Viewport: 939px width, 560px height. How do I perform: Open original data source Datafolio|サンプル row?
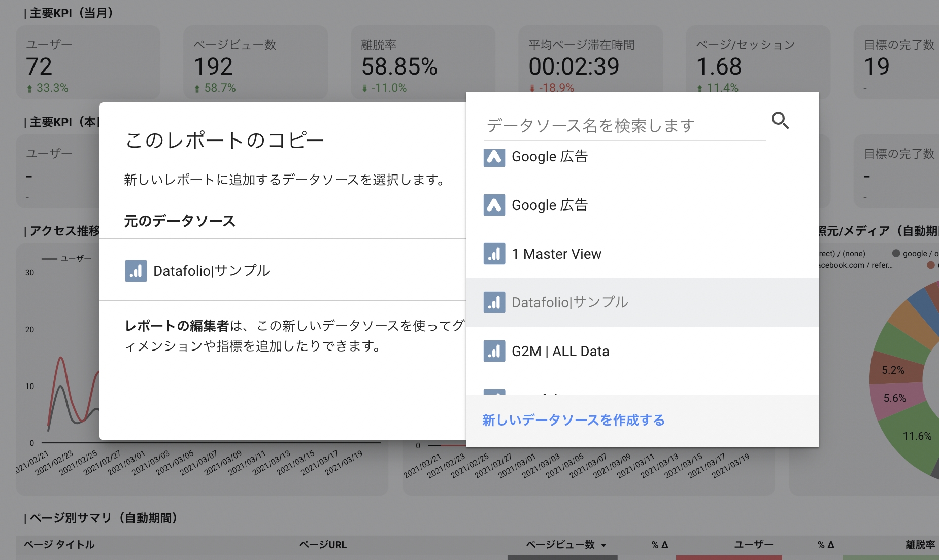tap(283, 270)
